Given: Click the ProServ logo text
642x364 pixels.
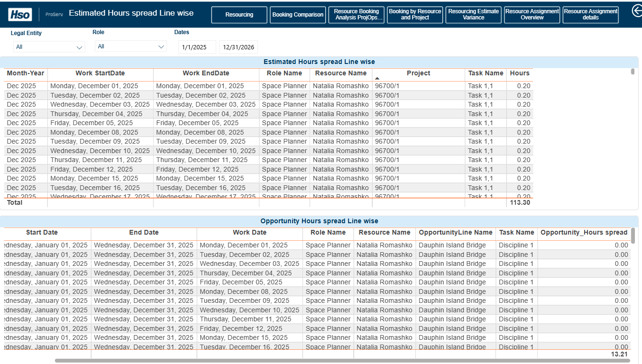Looking at the screenshot, I should 54,14.
